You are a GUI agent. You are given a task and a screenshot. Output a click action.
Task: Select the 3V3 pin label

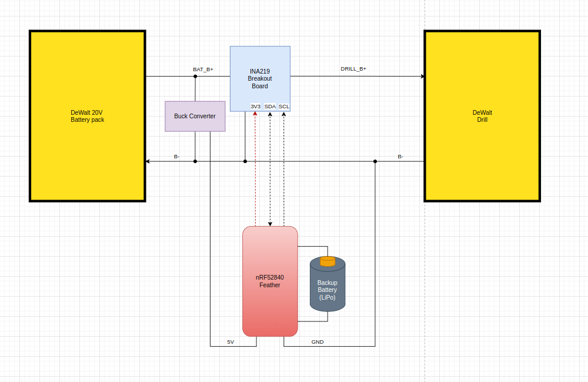pyautogui.click(x=255, y=107)
